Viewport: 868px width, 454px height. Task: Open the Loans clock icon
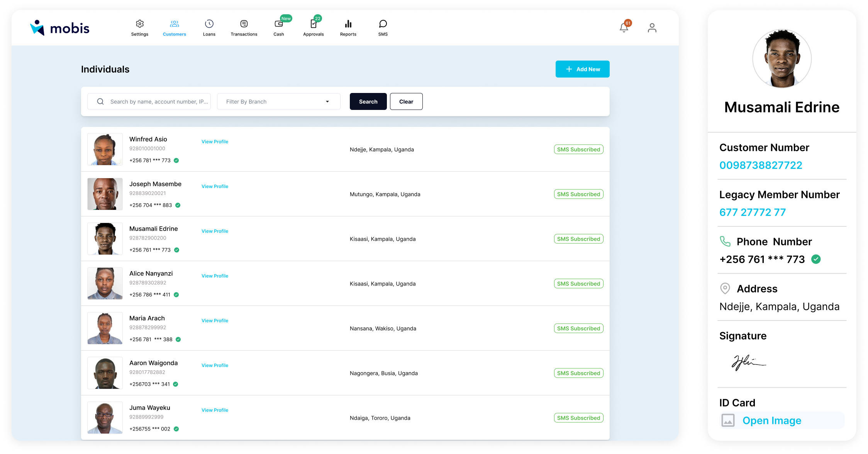209,24
